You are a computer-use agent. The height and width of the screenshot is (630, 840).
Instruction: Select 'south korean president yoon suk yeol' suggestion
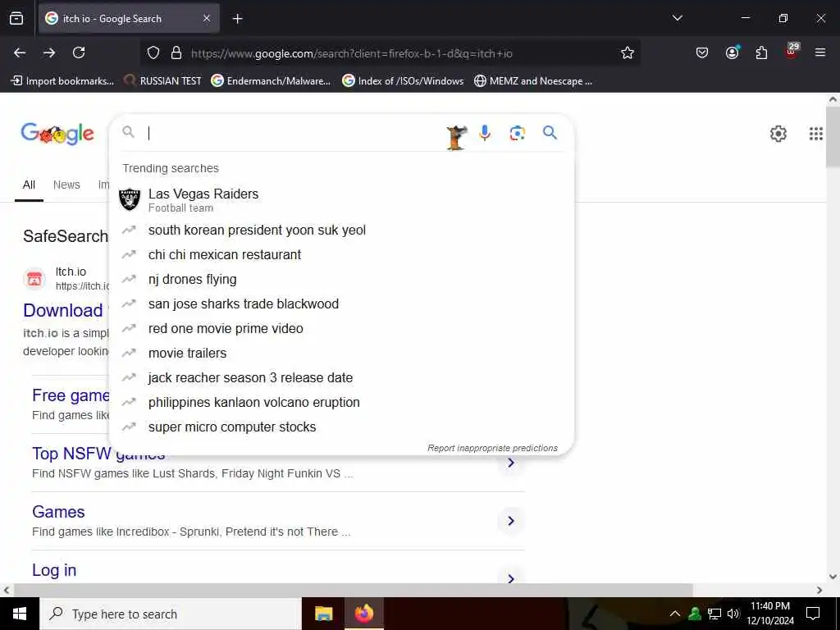click(x=341, y=230)
